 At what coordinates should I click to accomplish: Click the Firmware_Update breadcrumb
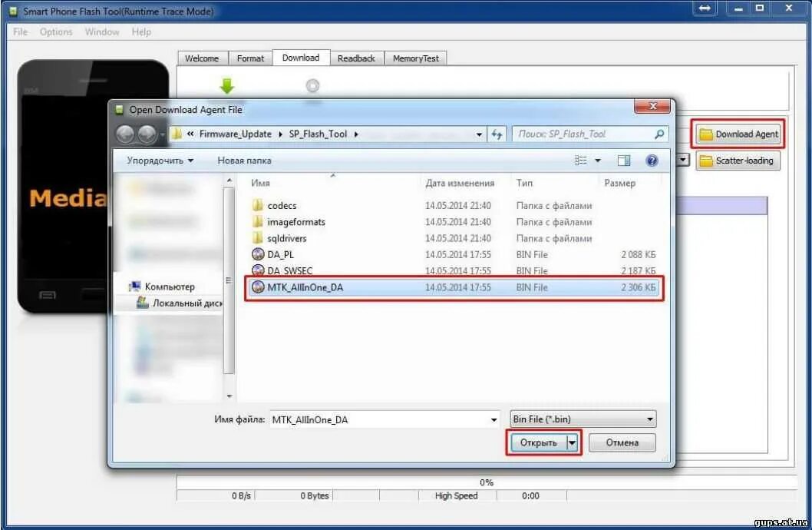click(236, 134)
